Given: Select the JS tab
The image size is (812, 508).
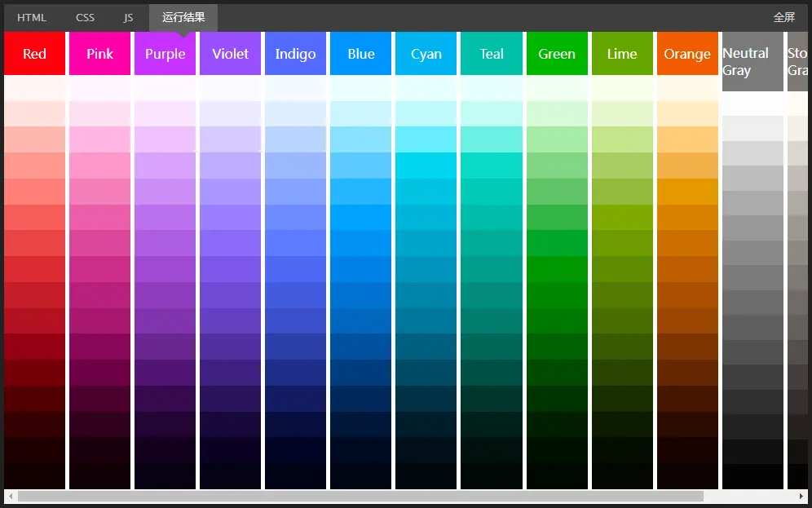Looking at the screenshot, I should (128, 17).
